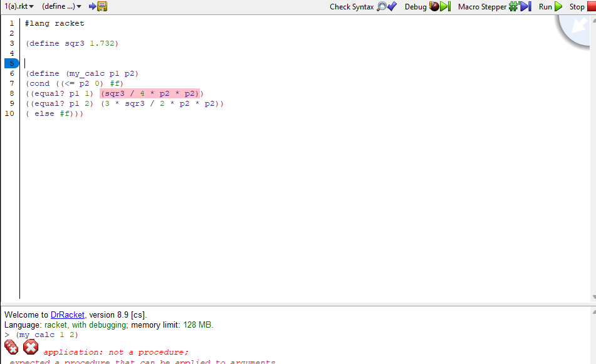Open the DrRacket hyperlink in the welcome message

click(67, 315)
